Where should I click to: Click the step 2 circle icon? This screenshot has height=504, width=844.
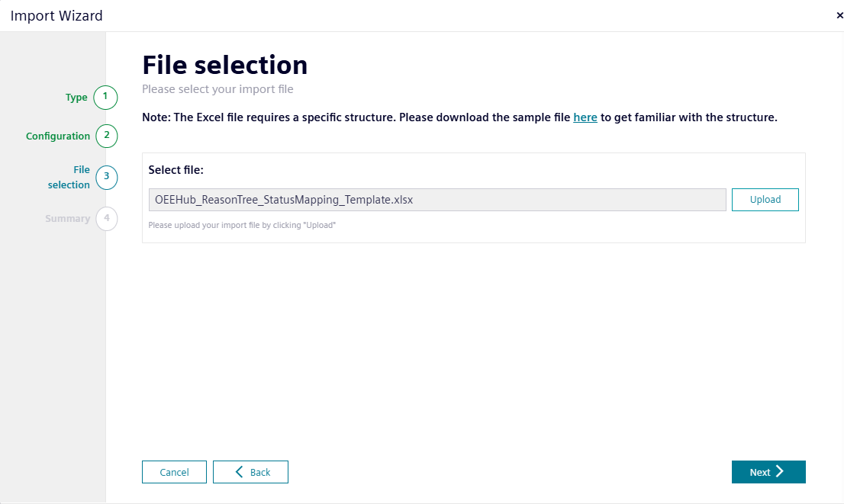(107, 136)
